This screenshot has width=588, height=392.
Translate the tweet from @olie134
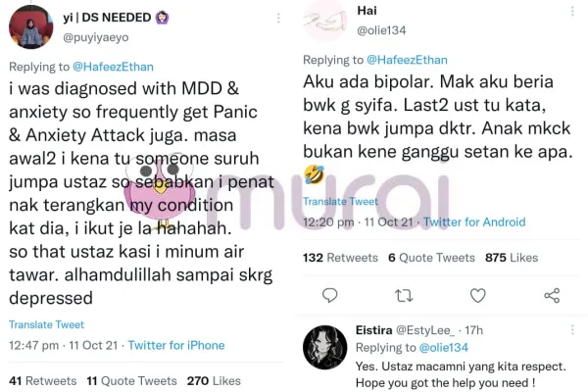(340, 202)
